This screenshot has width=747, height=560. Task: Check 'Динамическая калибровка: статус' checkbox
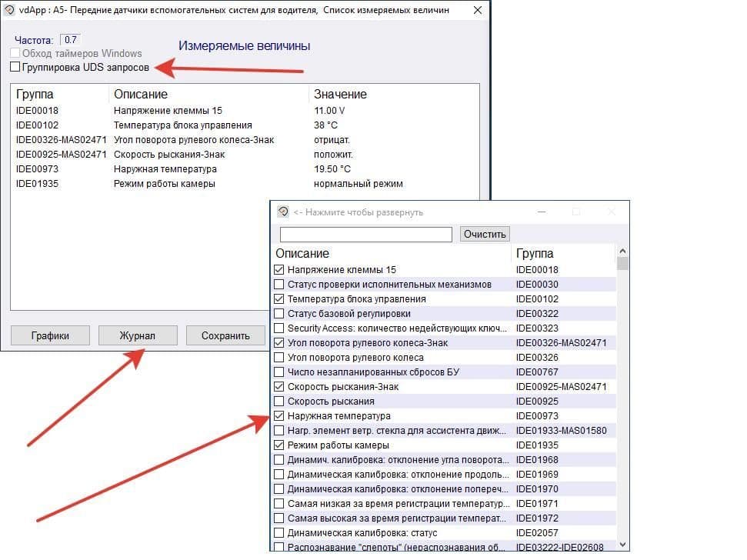(x=279, y=533)
